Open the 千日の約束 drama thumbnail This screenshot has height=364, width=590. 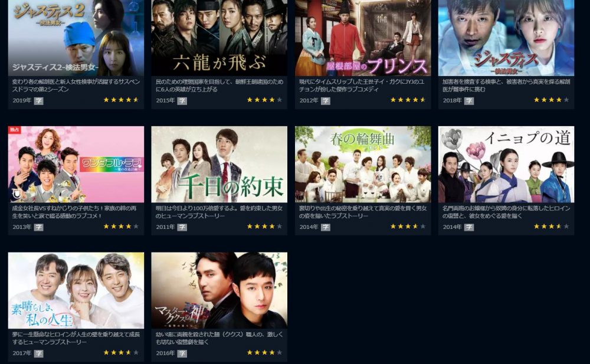pos(219,165)
